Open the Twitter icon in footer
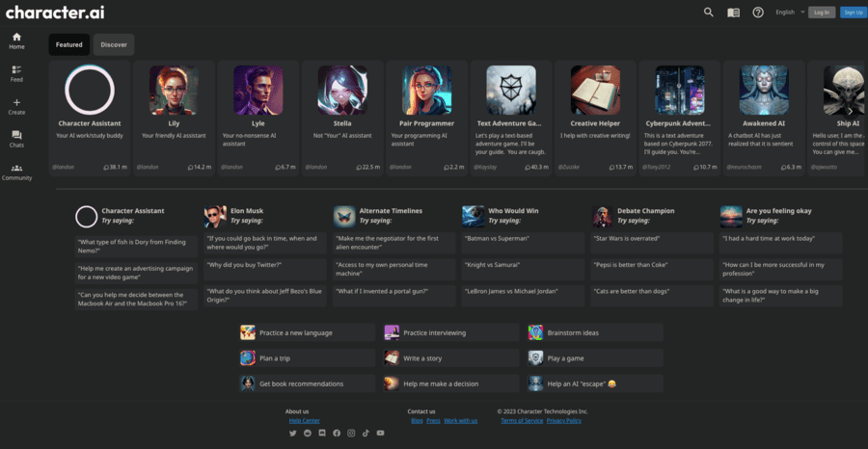868x449 pixels. (293, 434)
